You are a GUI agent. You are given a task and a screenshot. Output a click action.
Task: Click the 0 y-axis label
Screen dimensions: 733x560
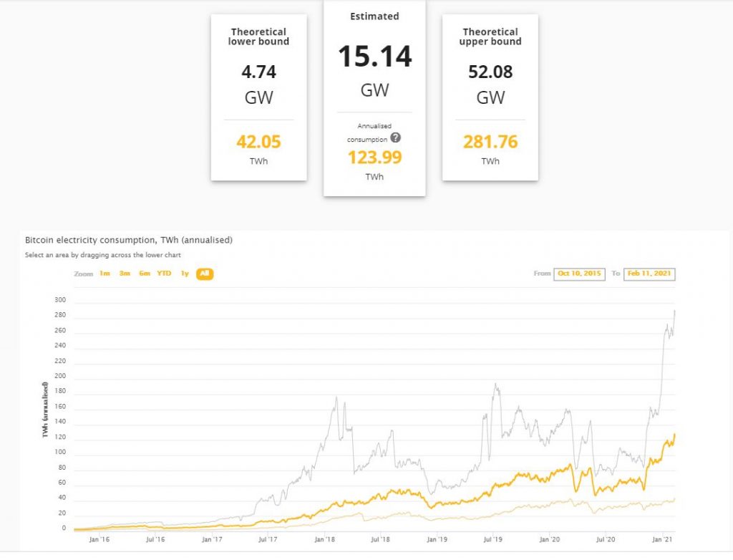point(64,528)
